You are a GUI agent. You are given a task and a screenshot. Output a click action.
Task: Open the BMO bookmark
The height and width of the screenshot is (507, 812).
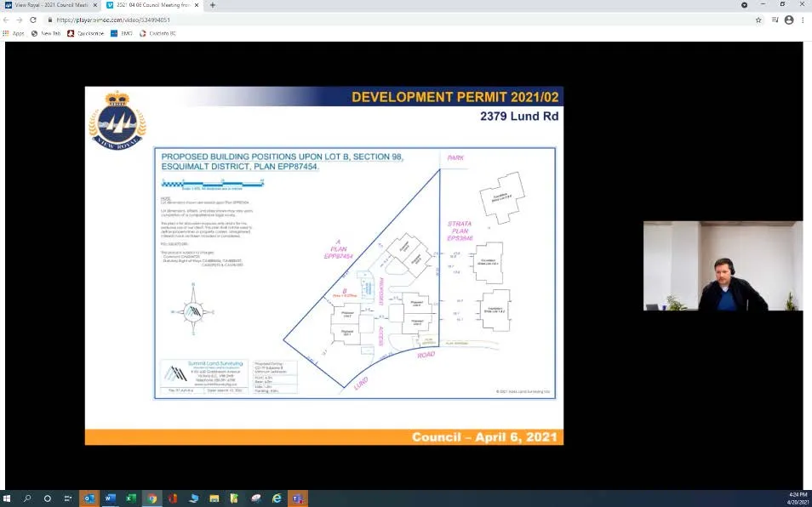point(122,33)
